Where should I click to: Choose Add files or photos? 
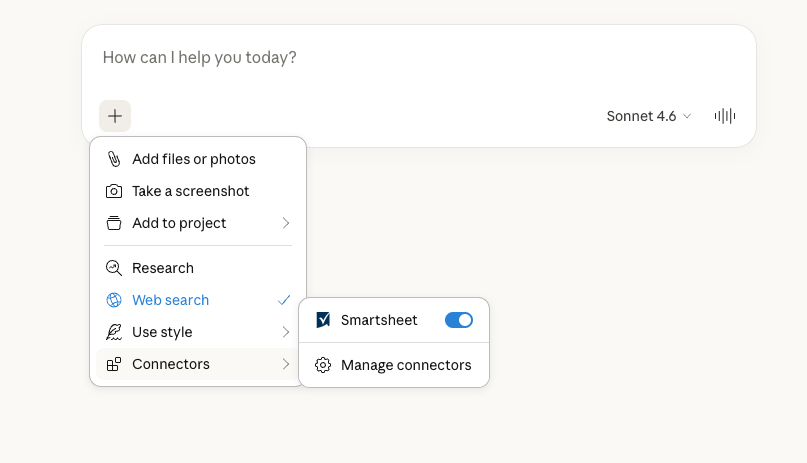tap(194, 159)
